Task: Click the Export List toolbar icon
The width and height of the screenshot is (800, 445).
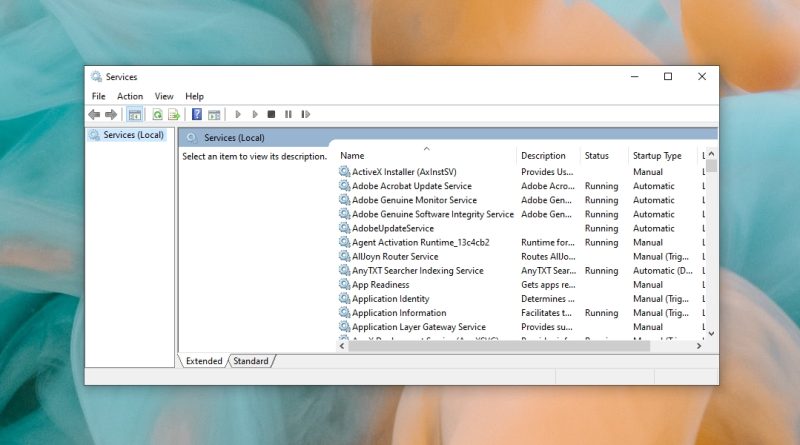Action: (x=174, y=114)
